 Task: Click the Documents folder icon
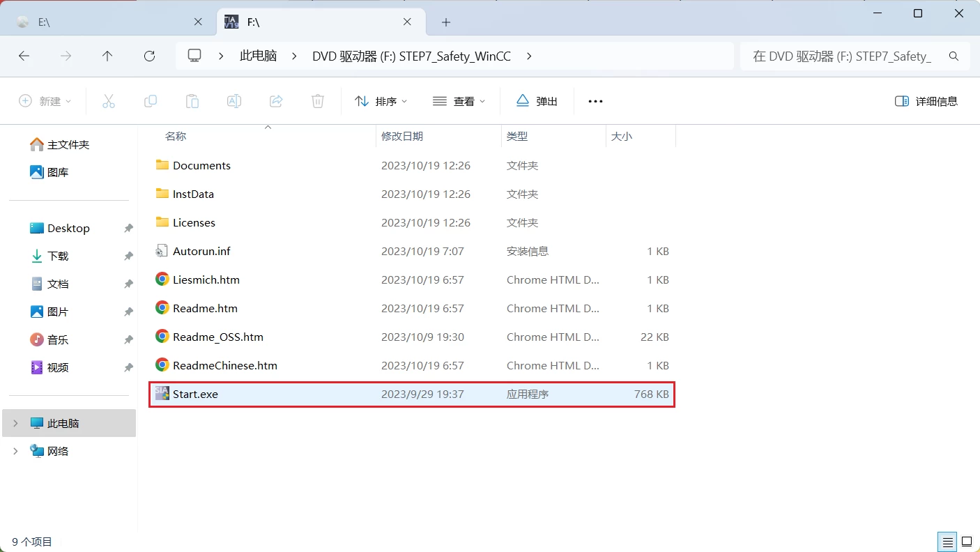click(x=162, y=165)
